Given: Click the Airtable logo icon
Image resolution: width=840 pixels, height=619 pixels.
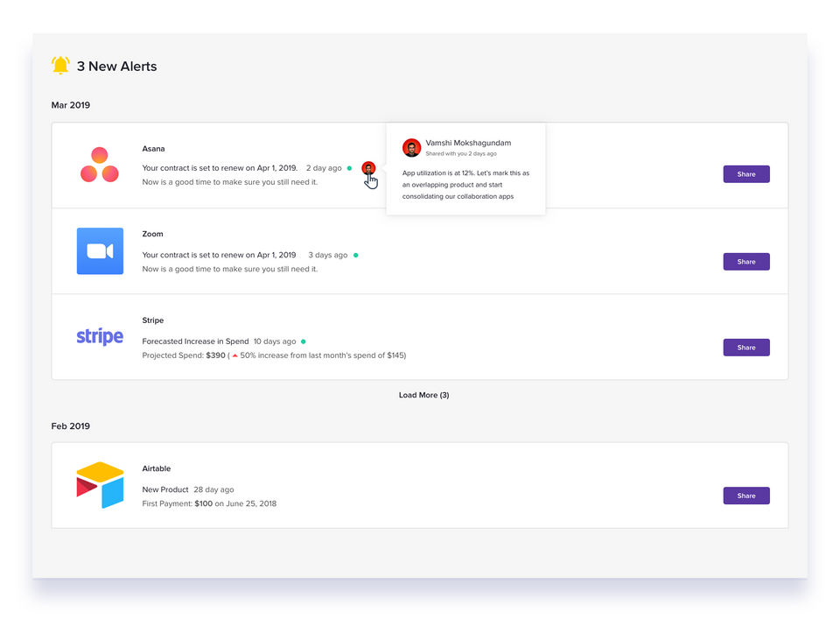Looking at the screenshot, I should pyautogui.click(x=100, y=485).
